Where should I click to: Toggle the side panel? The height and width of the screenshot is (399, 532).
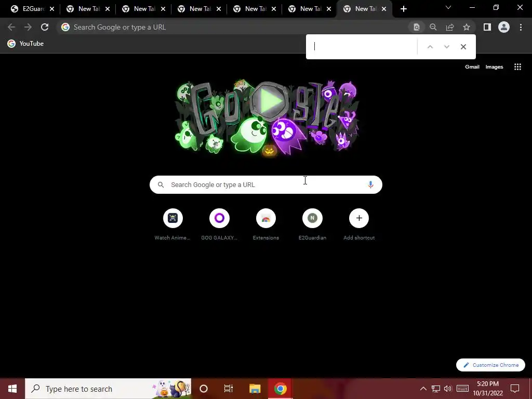(x=487, y=27)
